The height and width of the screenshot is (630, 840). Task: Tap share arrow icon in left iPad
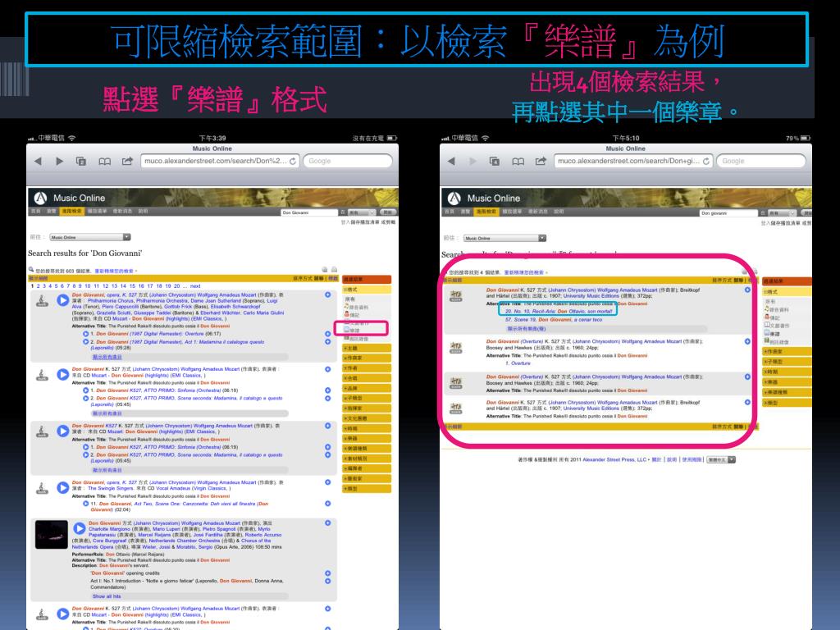coord(127,161)
